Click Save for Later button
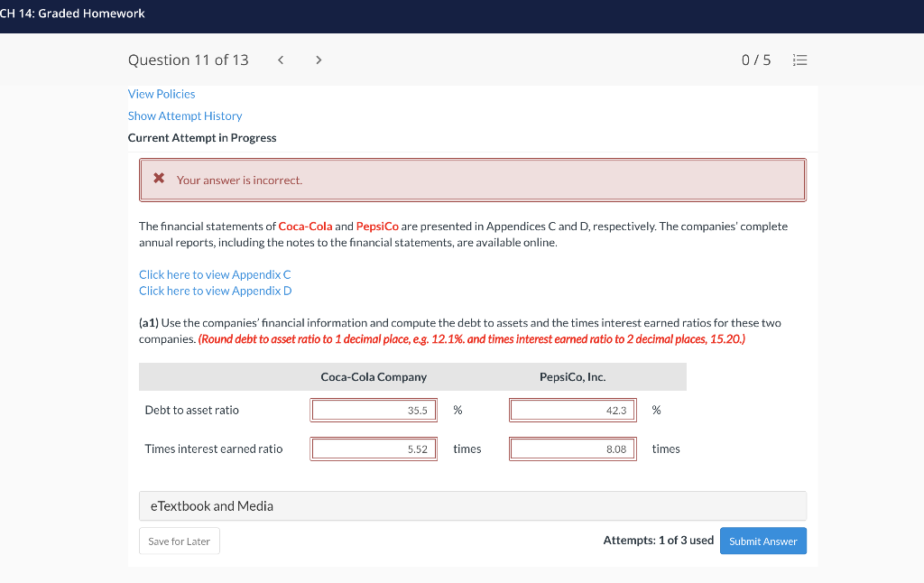Viewport: 924px width, 583px height. (180, 541)
